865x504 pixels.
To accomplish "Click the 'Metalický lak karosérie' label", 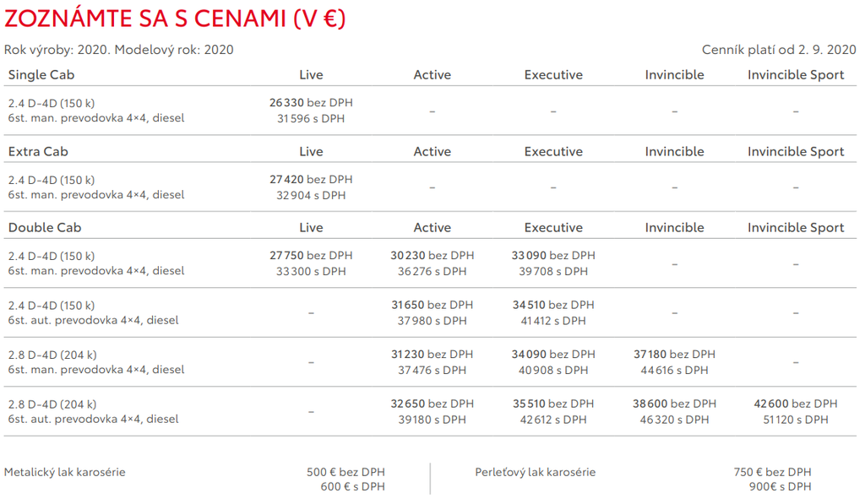I will point(65,472).
